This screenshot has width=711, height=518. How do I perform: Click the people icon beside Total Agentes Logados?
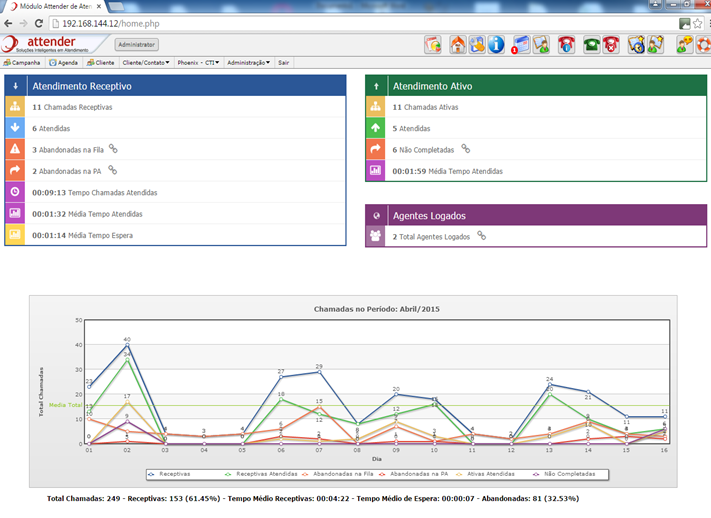[x=375, y=236]
